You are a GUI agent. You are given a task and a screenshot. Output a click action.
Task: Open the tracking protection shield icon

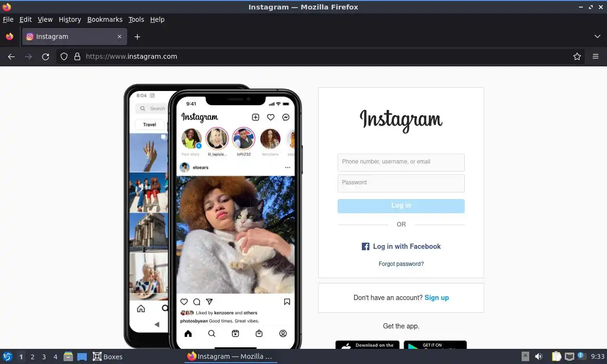click(64, 56)
